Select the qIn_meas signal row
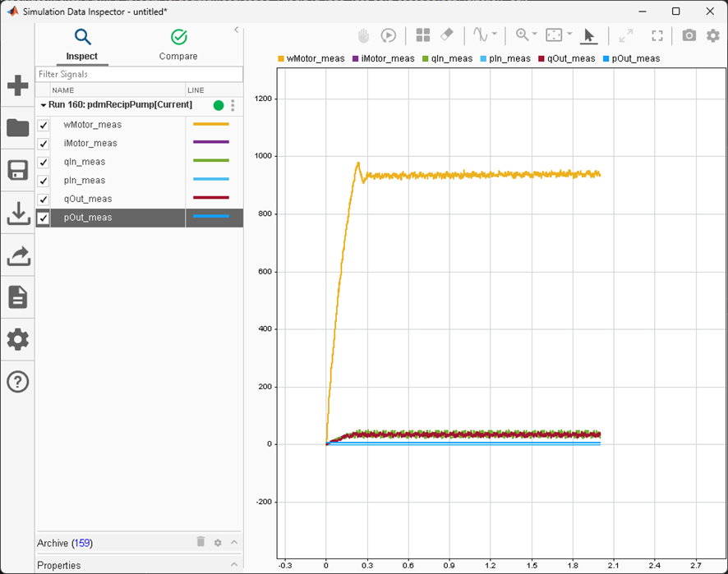The width and height of the screenshot is (728, 574). [x=140, y=162]
